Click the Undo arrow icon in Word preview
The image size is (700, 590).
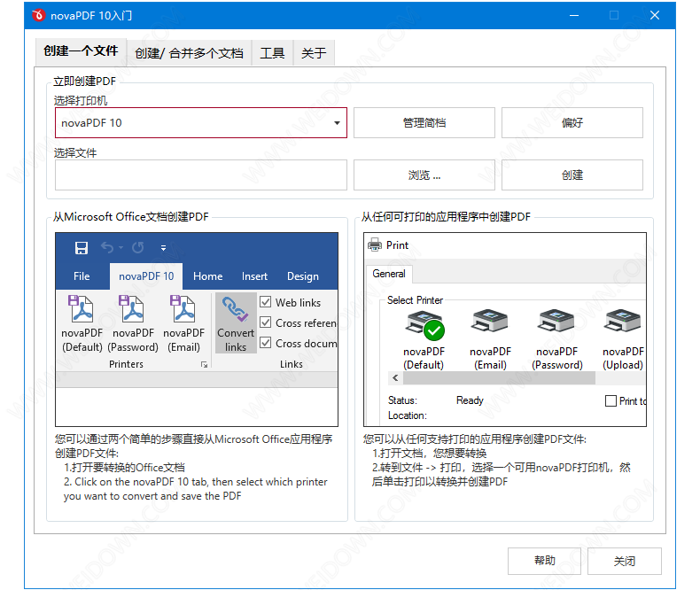(107, 247)
